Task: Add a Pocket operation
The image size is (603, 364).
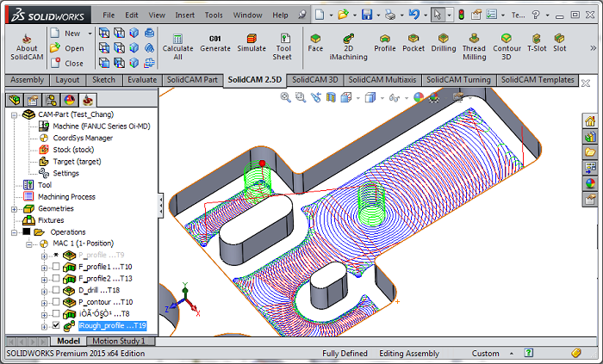Action: (x=413, y=43)
